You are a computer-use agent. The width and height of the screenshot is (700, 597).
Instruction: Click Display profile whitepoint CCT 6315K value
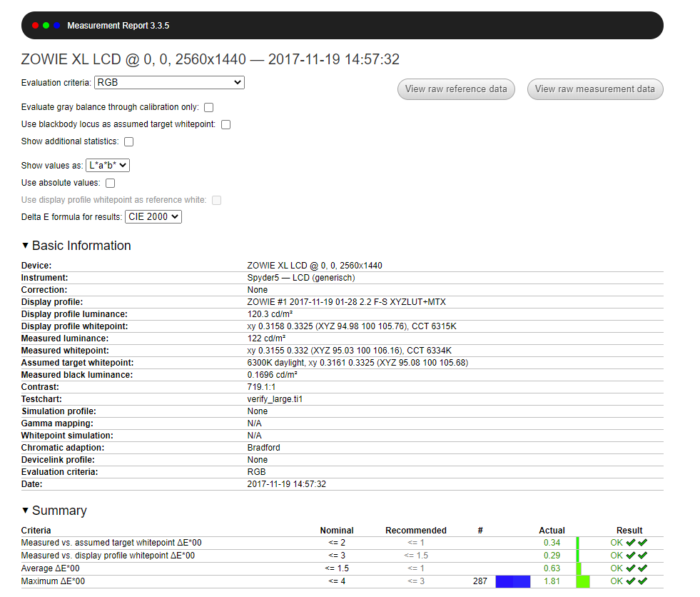click(352, 326)
